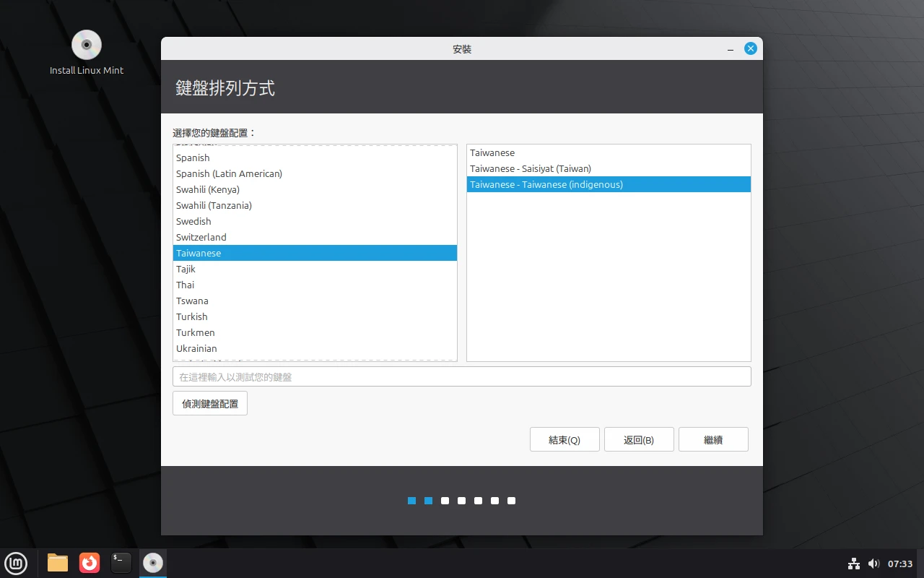Click the volume control icon
Viewport: 924px width, 578px height.
(874, 564)
